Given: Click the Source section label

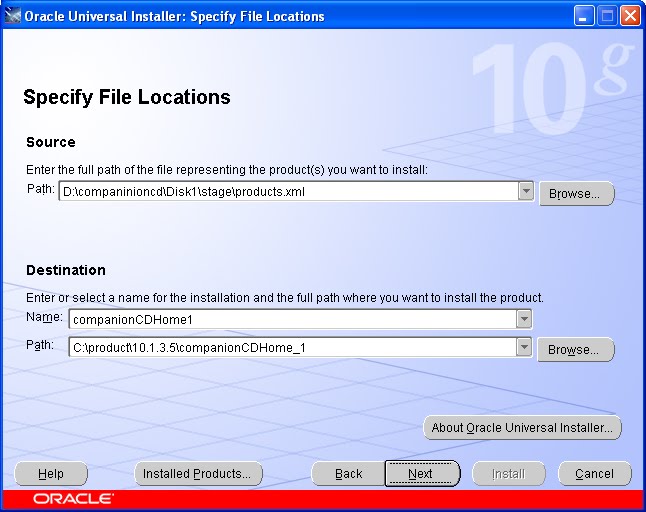Looking at the screenshot, I should 51,142.
